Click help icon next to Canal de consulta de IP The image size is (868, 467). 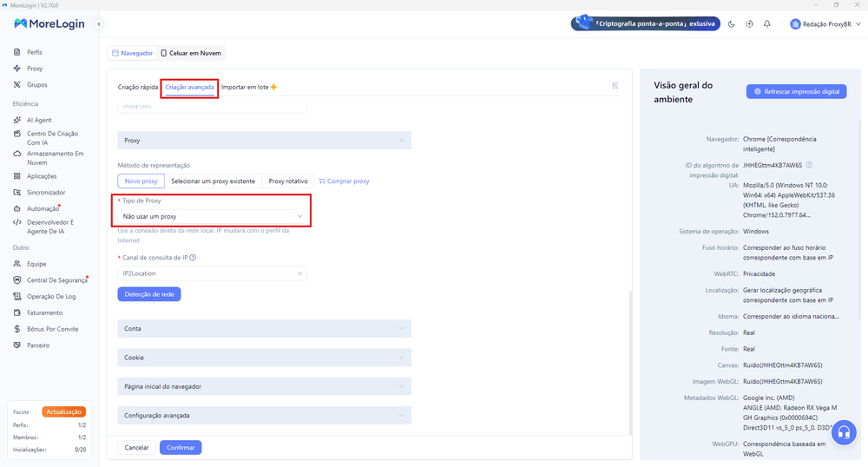click(x=193, y=257)
